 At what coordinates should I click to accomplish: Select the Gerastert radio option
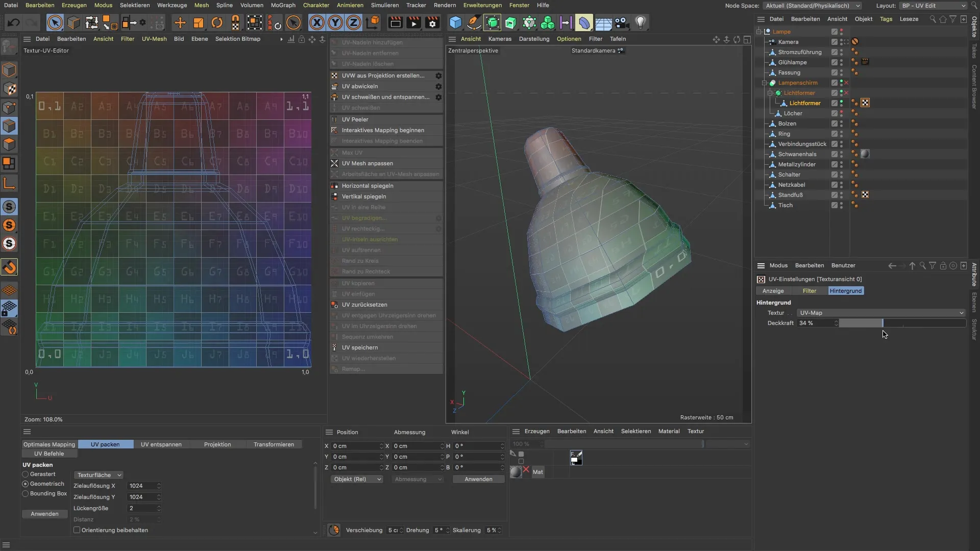pos(25,474)
